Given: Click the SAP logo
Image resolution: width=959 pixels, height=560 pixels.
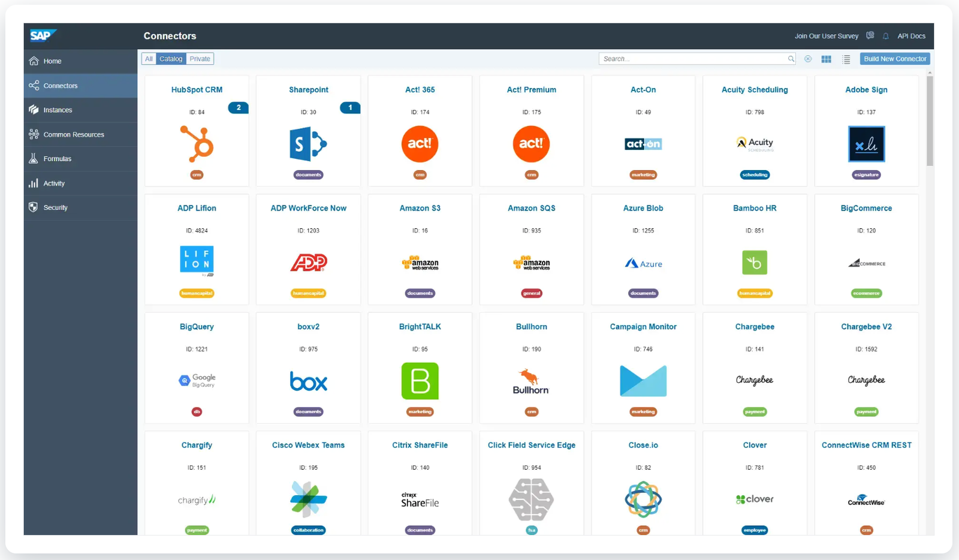Looking at the screenshot, I should point(43,36).
